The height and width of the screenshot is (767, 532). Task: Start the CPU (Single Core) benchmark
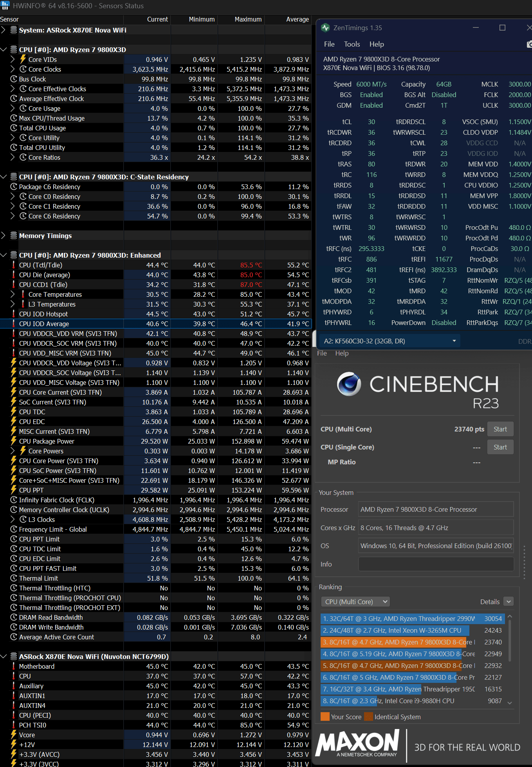tap(500, 447)
